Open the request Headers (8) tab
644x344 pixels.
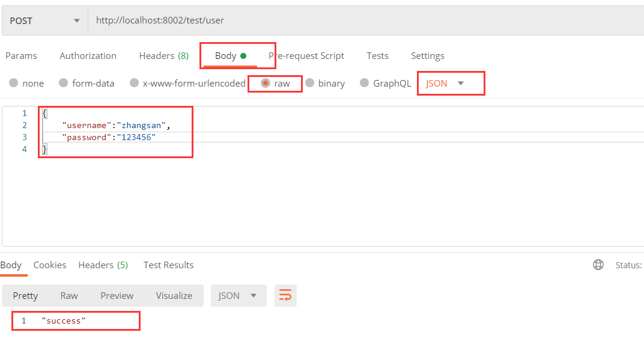pyautogui.click(x=164, y=56)
